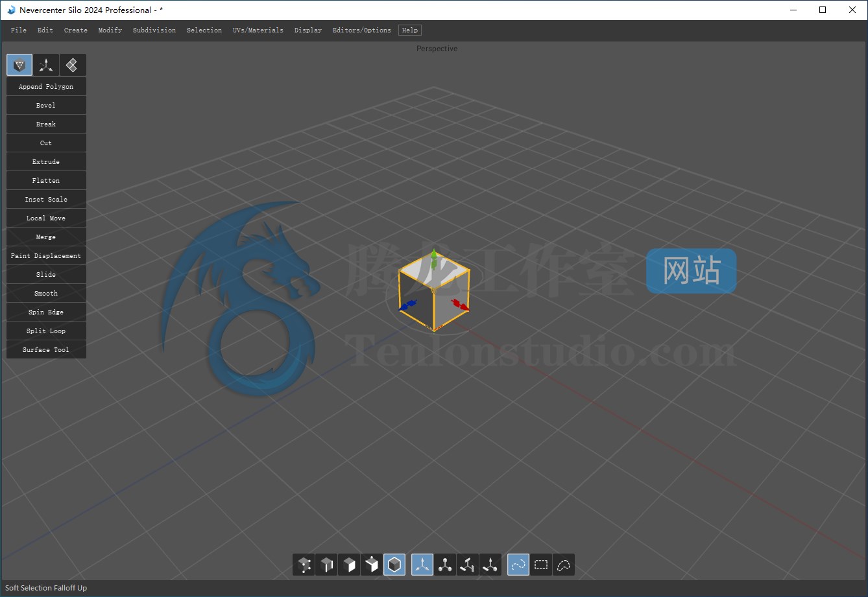Apply the Smooth tool
The image size is (868, 597).
46,294
